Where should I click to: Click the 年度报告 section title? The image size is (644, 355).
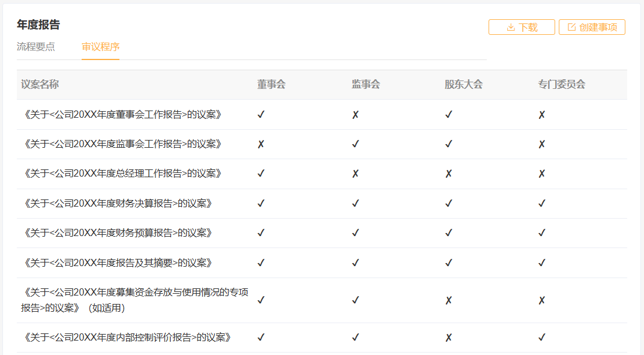tap(38, 25)
